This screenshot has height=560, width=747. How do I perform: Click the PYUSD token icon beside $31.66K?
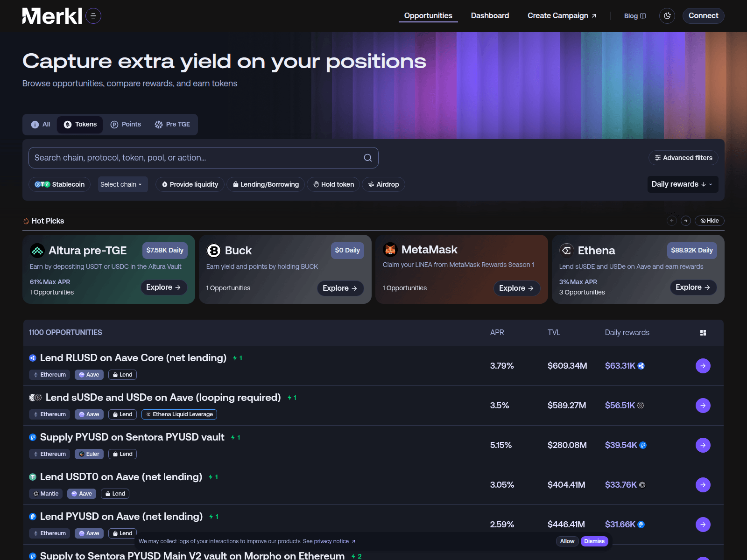[641, 525]
